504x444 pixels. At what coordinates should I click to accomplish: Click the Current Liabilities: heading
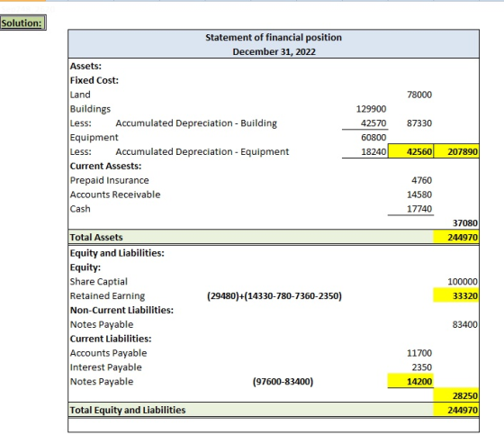(x=111, y=339)
